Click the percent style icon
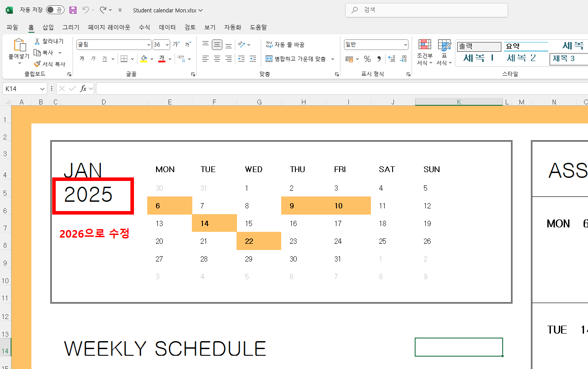The image size is (588, 369). point(367,58)
